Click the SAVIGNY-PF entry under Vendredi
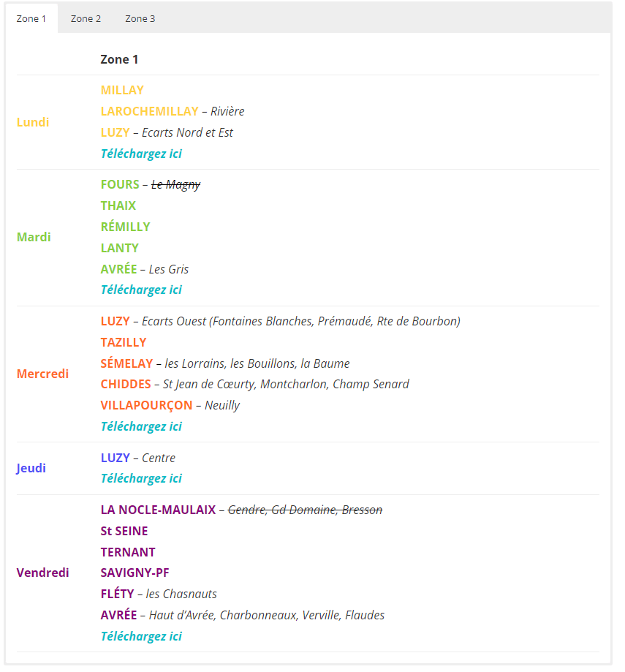The width and height of the screenshot is (625, 672). 135,573
